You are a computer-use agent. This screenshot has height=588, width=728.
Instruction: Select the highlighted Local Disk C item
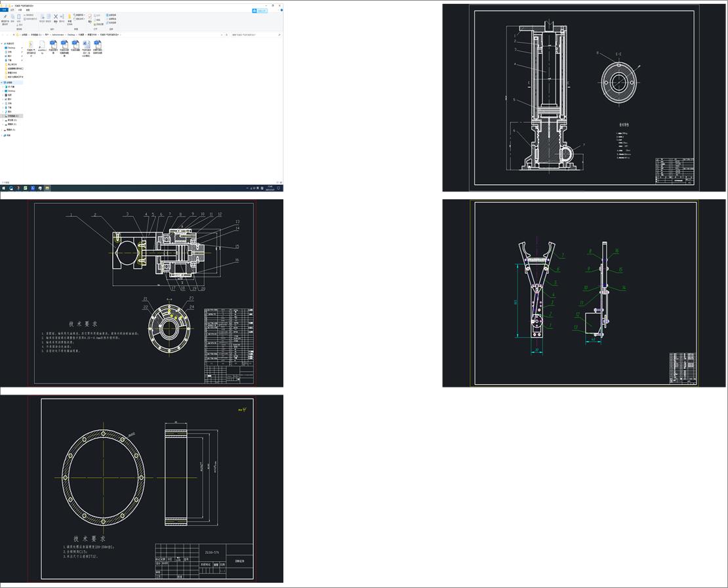(12, 116)
